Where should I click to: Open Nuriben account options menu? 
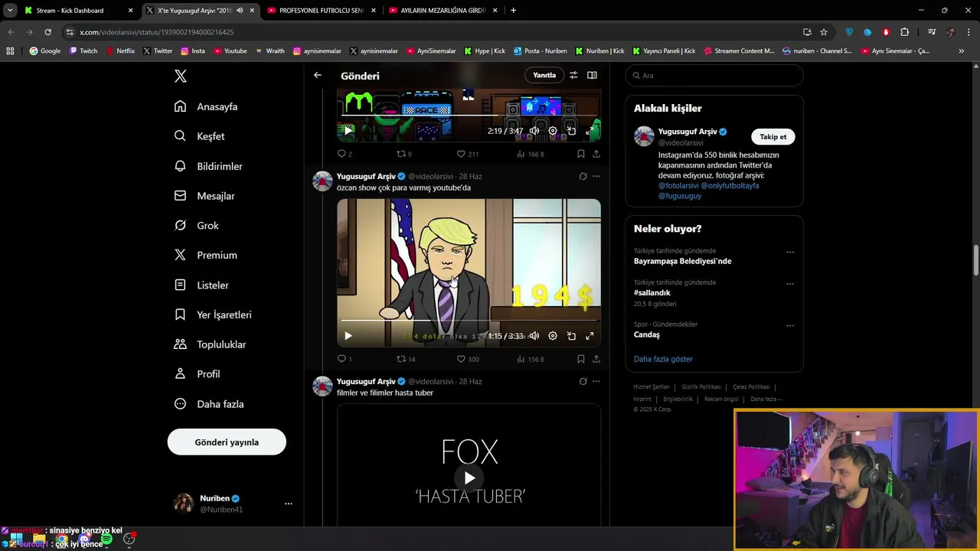coord(289,504)
